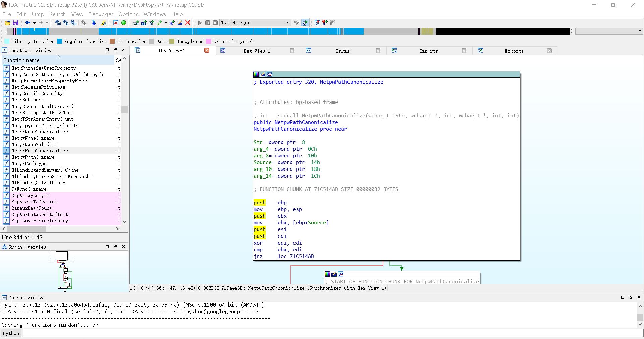This screenshot has width=644, height=339.
Task: Switch to the Imports tab
Action: (428, 51)
